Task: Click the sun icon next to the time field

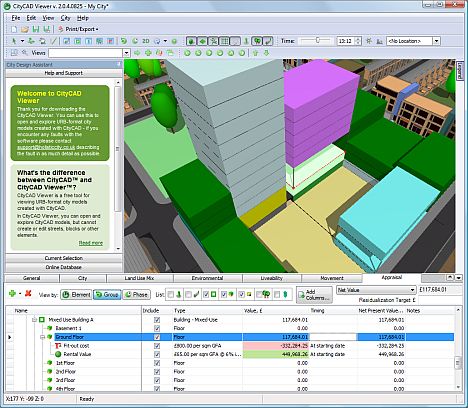Action: pos(369,41)
